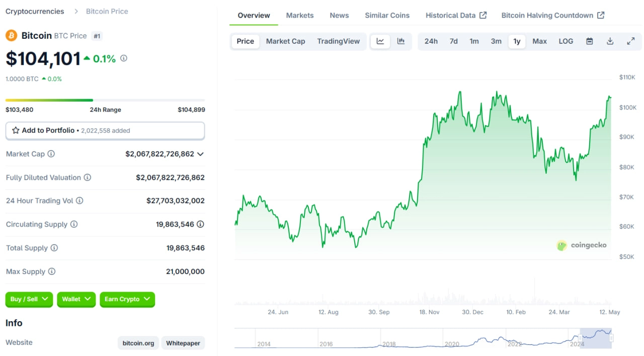Open the Wallet dropdown
This screenshot has width=644, height=356.
tap(76, 299)
